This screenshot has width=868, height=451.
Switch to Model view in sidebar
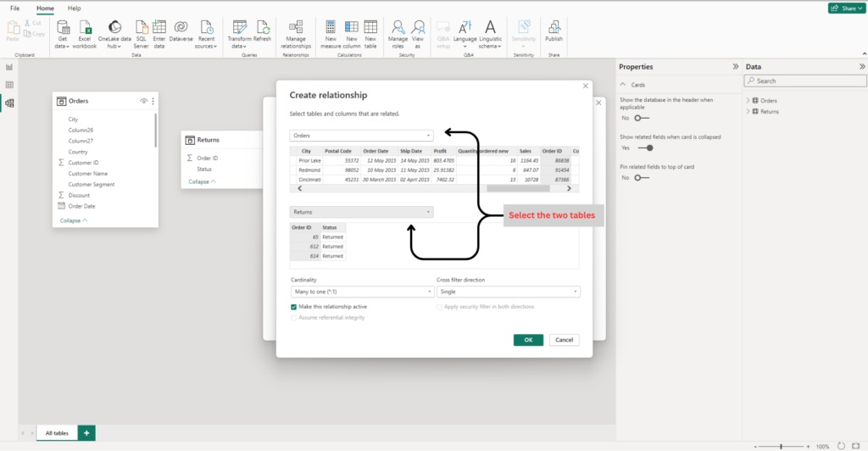coord(9,103)
